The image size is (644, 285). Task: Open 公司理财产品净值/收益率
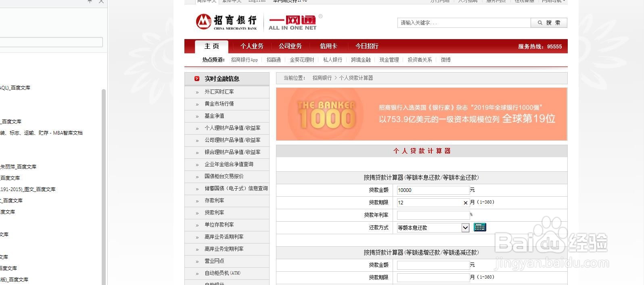pyautogui.click(x=232, y=140)
